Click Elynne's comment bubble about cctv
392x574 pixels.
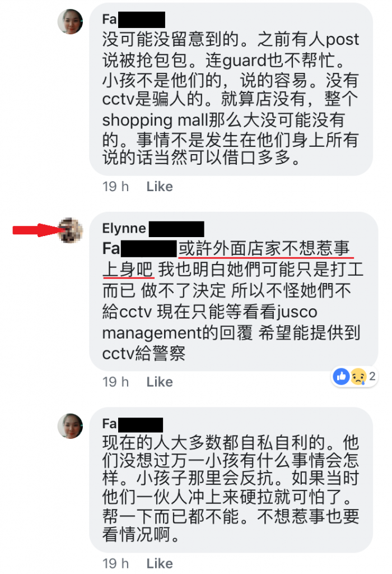coord(234,291)
